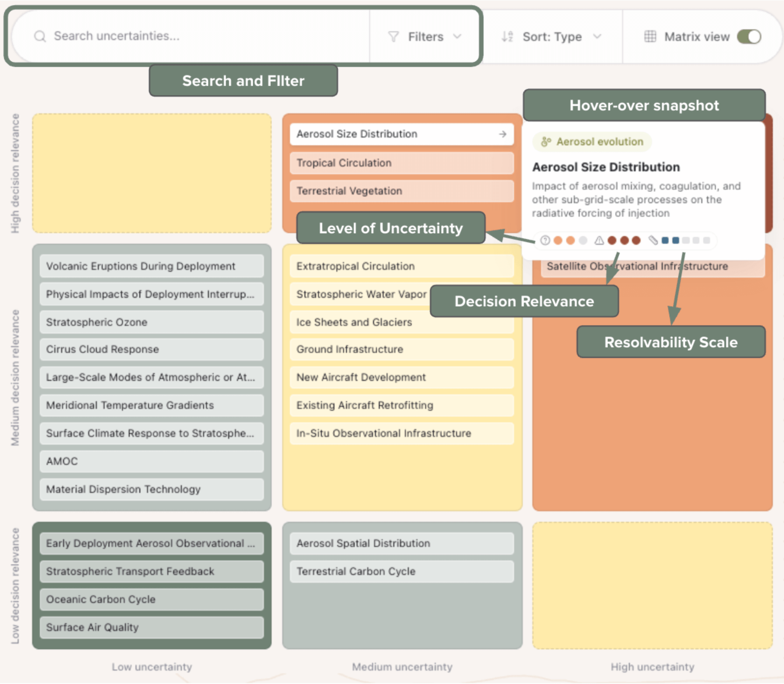The width and height of the screenshot is (784, 684).
Task: Click the matrix grid icon
Action: pyautogui.click(x=650, y=37)
